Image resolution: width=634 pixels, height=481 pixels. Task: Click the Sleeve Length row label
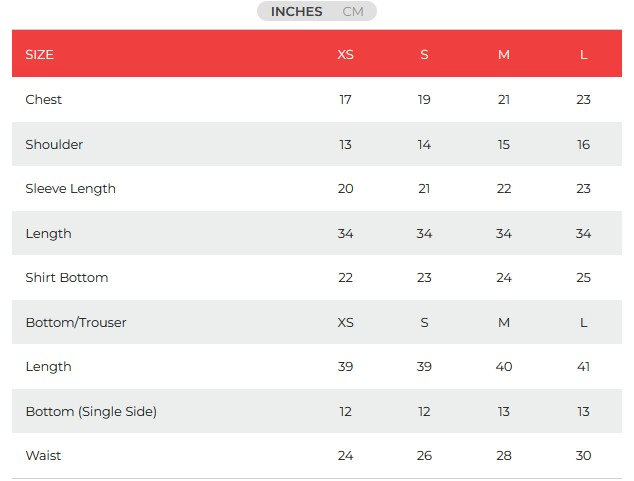(70, 188)
